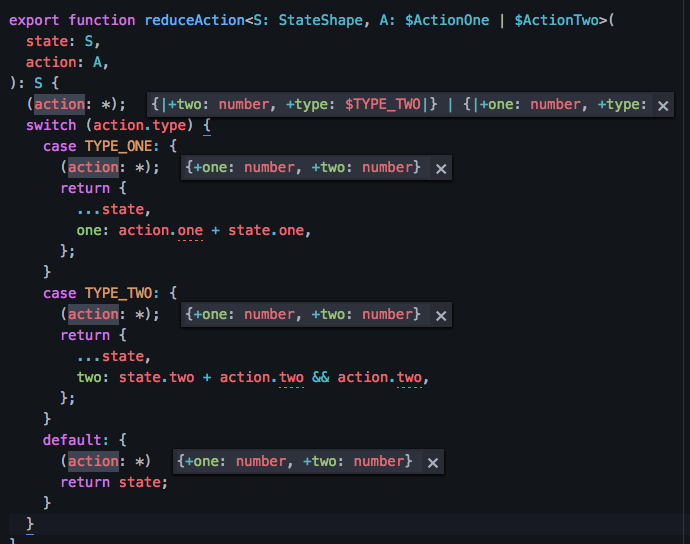Close type tooltip under case TYPE_TWO
690x544 pixels.
click(441, 316)
